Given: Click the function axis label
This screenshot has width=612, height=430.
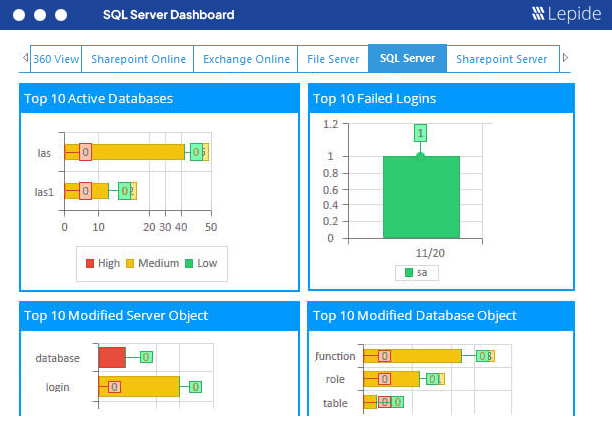Looking at the screenshot, I should click(x=335, y=356).
